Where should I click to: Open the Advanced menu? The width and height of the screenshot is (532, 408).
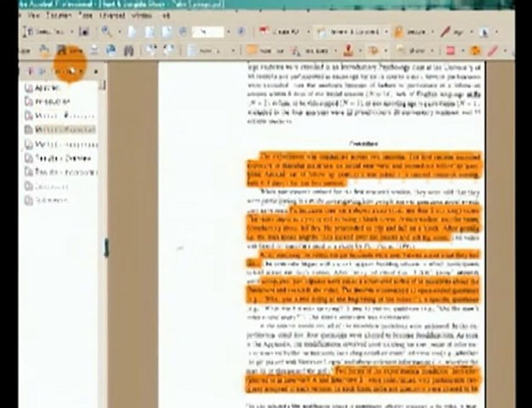(112, 16)
